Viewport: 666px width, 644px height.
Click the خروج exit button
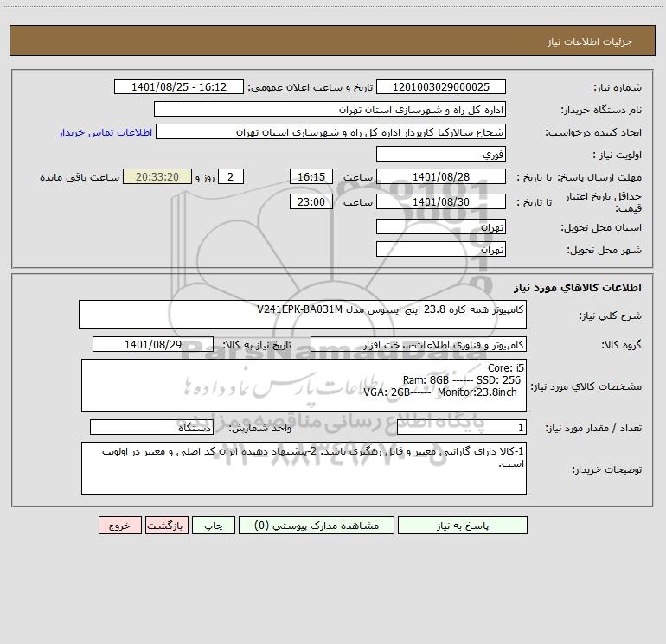click(119, 525)
